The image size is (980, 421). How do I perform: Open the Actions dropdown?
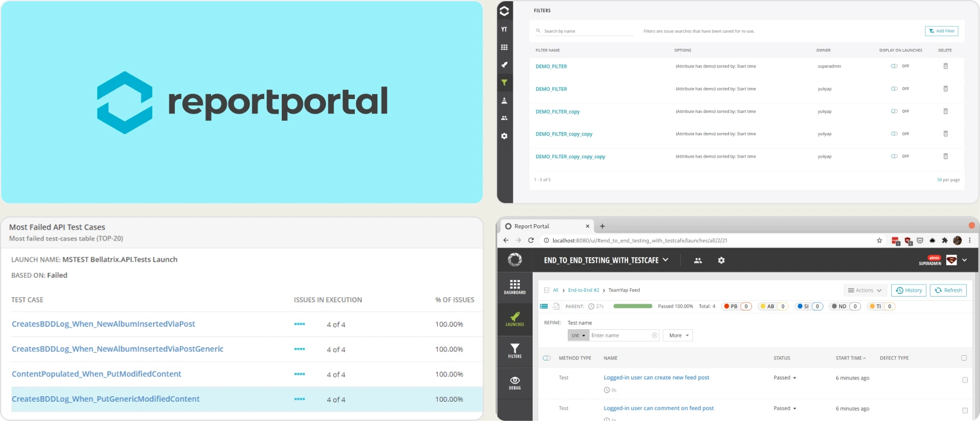pyautogui.click(x=865, y=291)
